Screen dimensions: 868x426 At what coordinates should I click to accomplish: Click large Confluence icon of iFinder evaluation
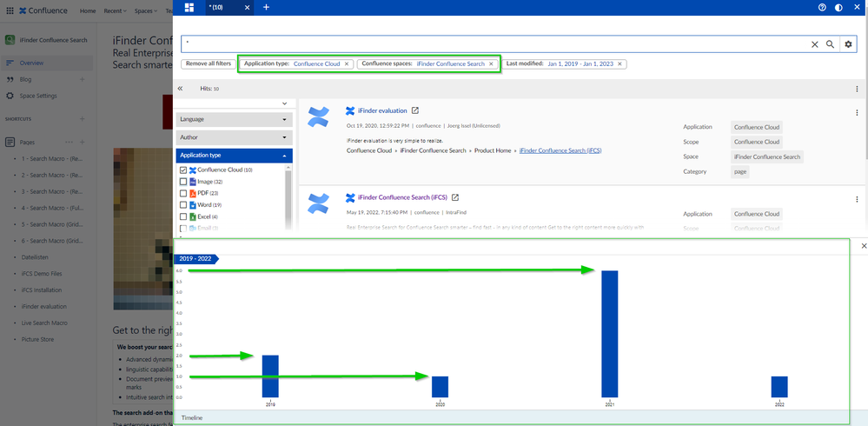pyautogui.click(x=318, y=116)
